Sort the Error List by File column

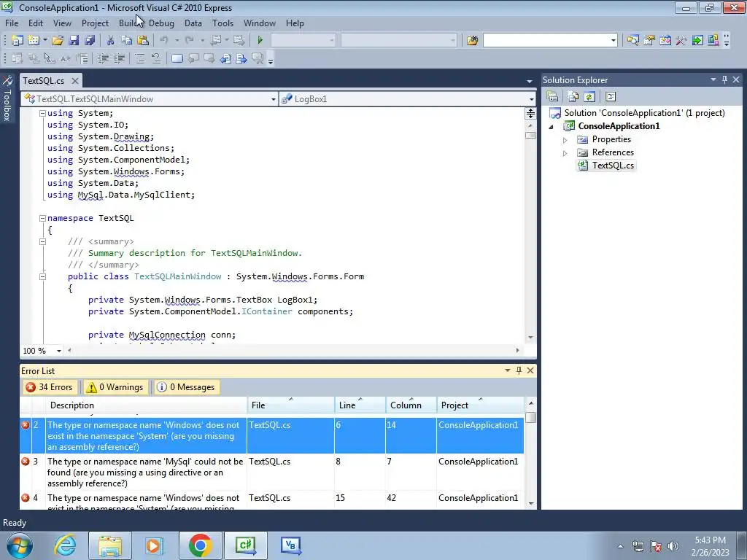[290, 405]
